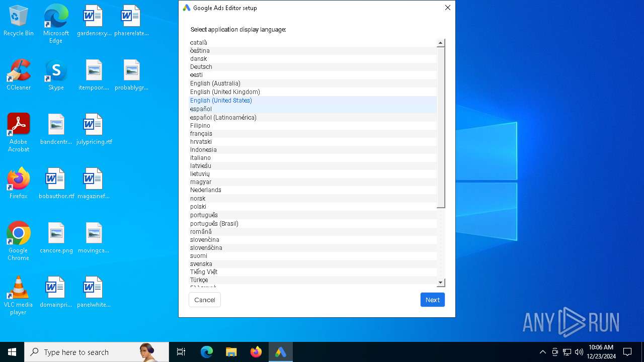This screenshot has width=644, height=362.
Task: Select English (Australia) language
Action: click(313, 83)
